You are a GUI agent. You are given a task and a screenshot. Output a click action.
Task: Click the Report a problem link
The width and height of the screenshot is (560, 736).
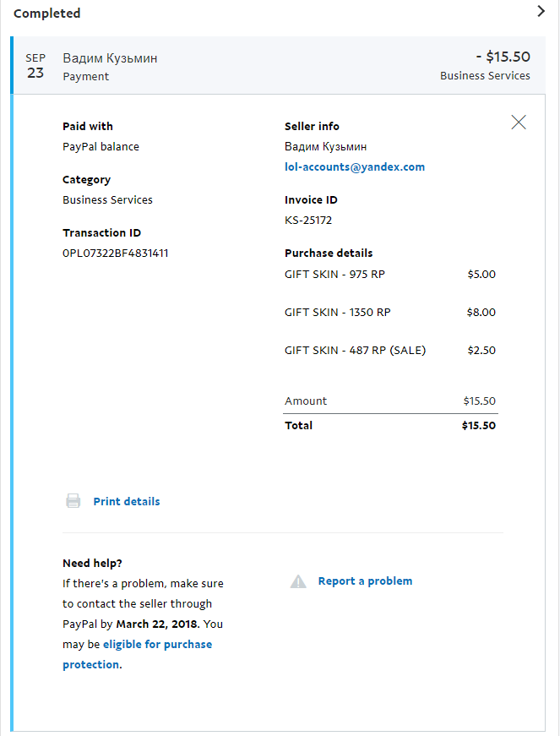pyautogui.click(x=365, y=581)
